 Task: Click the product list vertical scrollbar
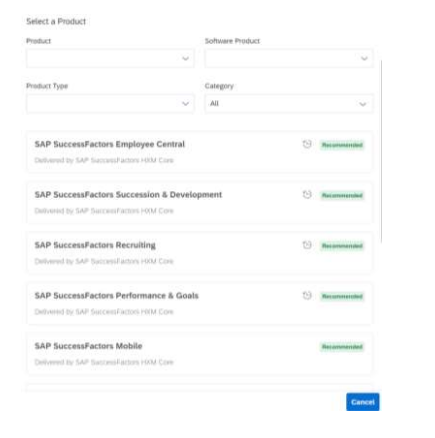pyautogui.click(x=381, y=152)
